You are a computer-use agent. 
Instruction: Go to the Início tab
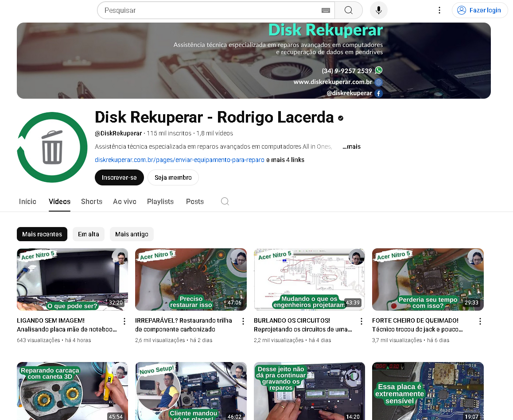click(x=27, y=202)
